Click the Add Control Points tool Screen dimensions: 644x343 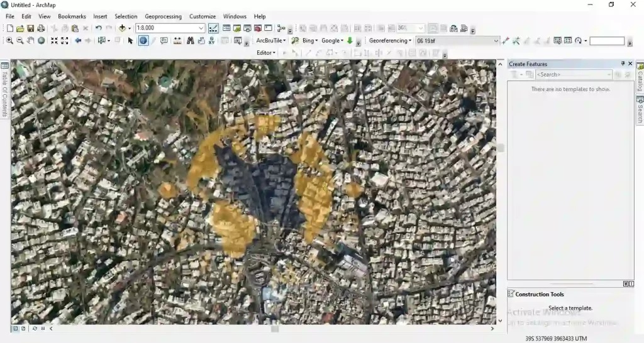coord(506,41)
